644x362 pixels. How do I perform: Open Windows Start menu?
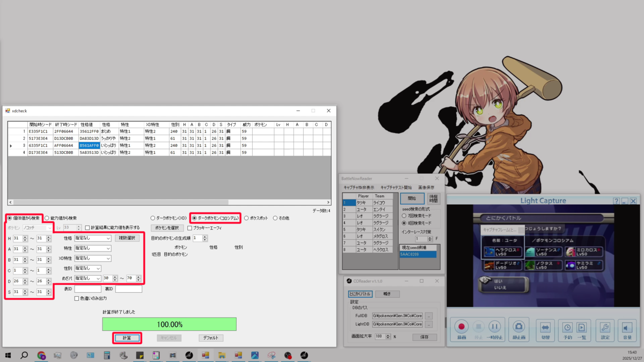pos(8,355)
